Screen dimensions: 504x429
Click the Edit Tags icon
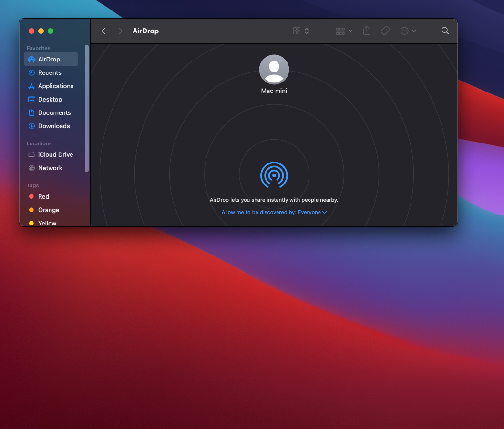[385, 31]
